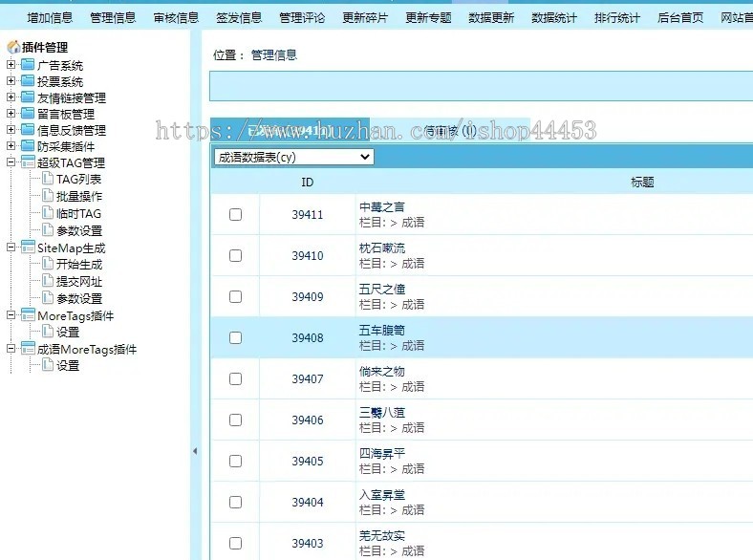Open 参数设置 under 超级TAG管理

click(x=79, y=230)
